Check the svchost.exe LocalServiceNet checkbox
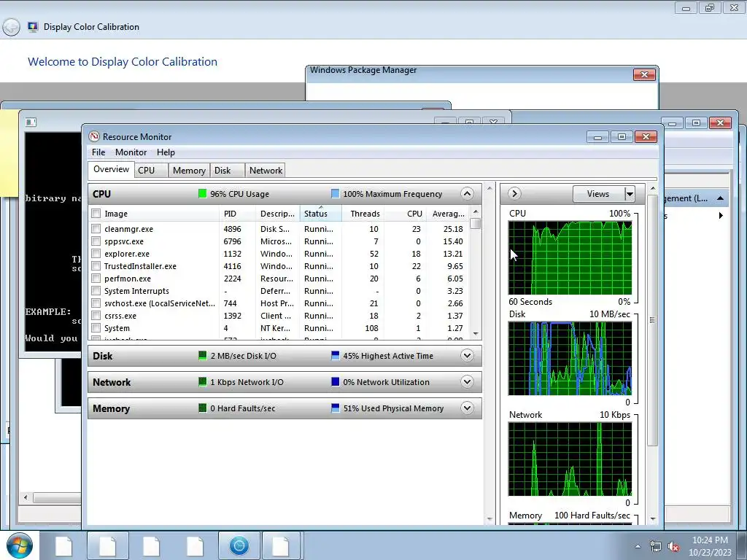This screenshot has height=560, width=747. click(96, 303)
